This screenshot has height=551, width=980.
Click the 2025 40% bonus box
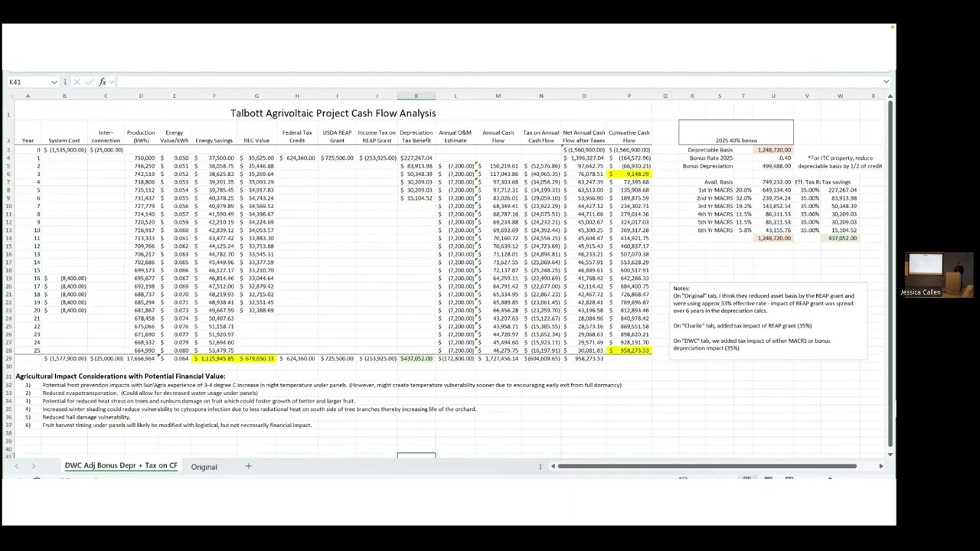(736, 132)
